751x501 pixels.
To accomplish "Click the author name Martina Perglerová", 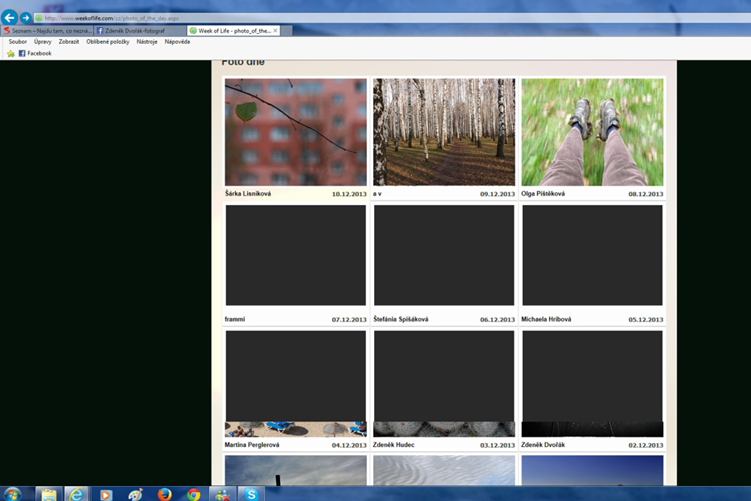I will 252,445.
